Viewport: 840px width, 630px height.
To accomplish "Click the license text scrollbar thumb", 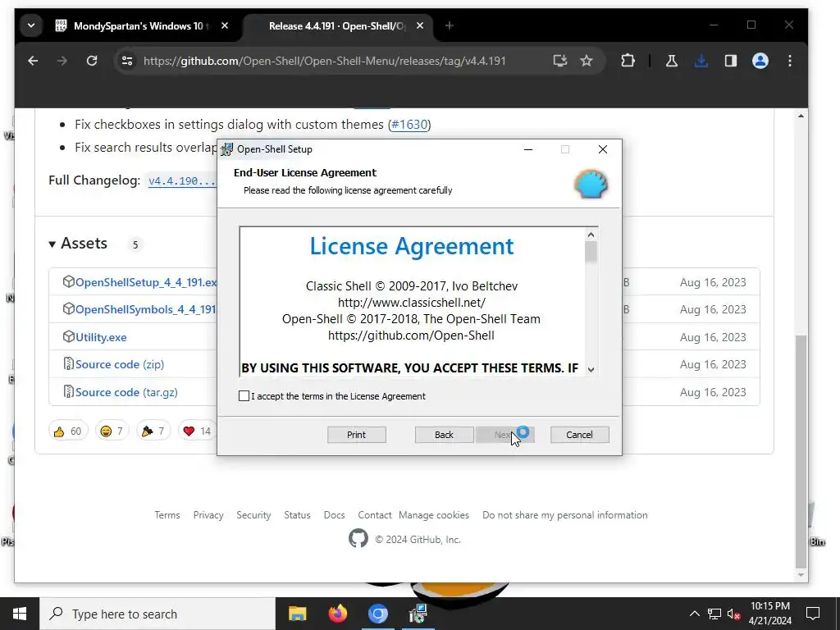I will (591, 252).
